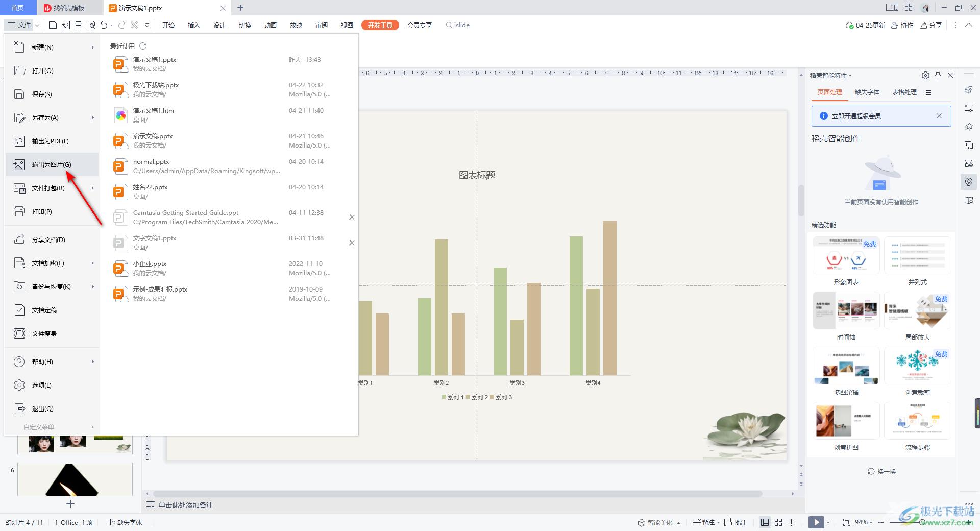980x531 pixels.
Task: Open the Animation (动画) ribbon tab
Action: pos(270,25)
